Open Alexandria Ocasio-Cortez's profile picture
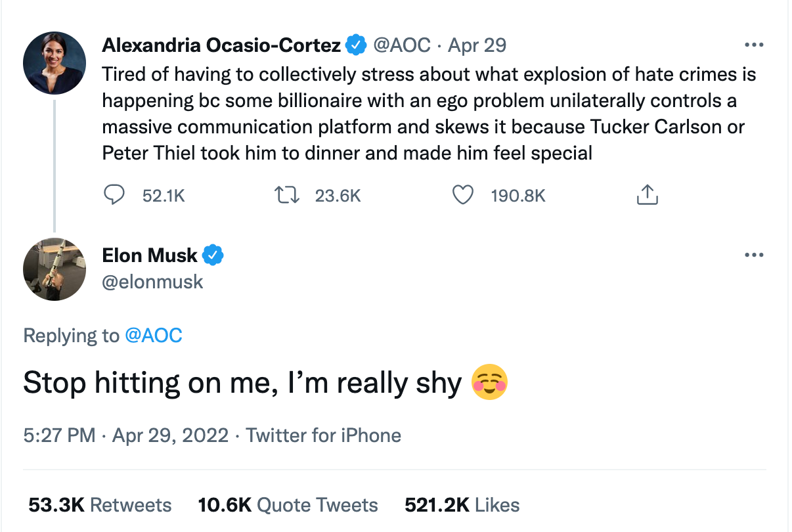 pyautogui.click(x=55, y=63)
